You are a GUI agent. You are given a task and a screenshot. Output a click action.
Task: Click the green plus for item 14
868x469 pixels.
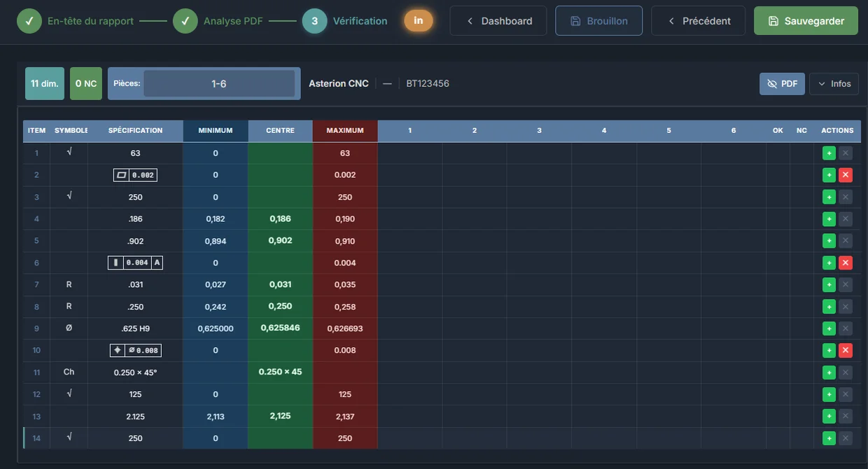pos(829,438)
